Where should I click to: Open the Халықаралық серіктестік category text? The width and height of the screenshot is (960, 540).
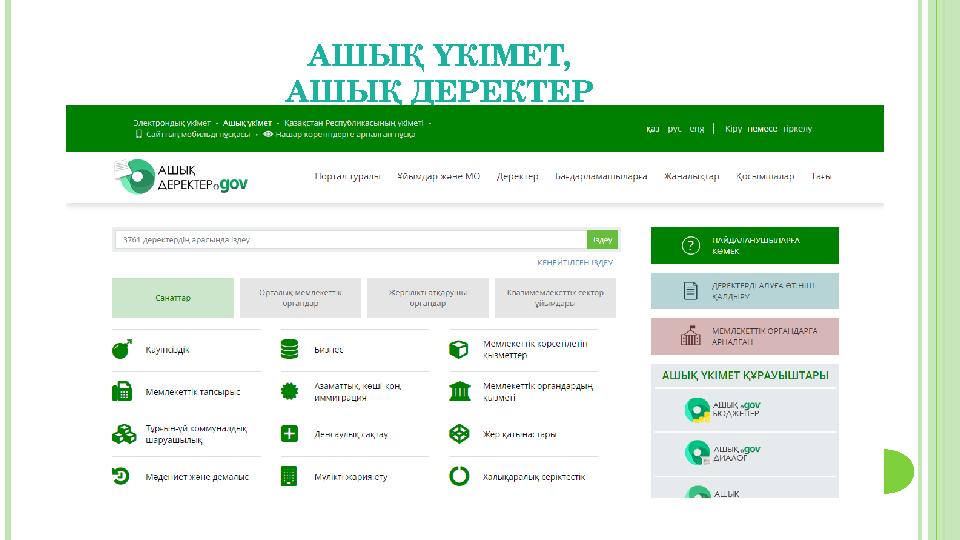534,476
